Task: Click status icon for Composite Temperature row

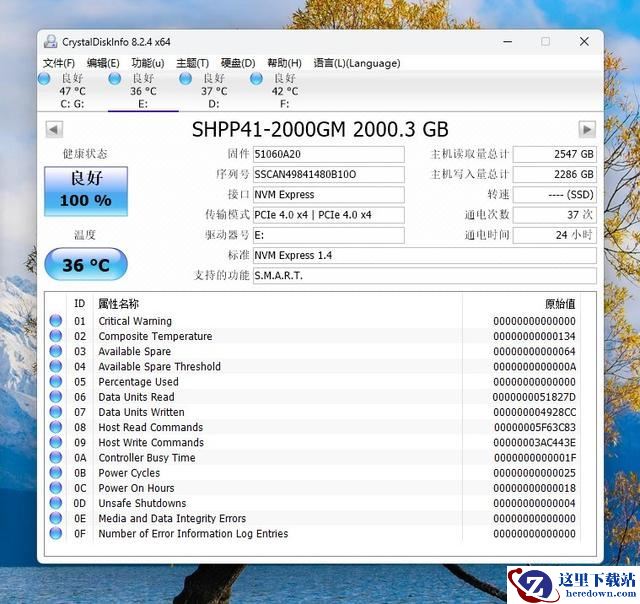Action: tap(56, 336)
